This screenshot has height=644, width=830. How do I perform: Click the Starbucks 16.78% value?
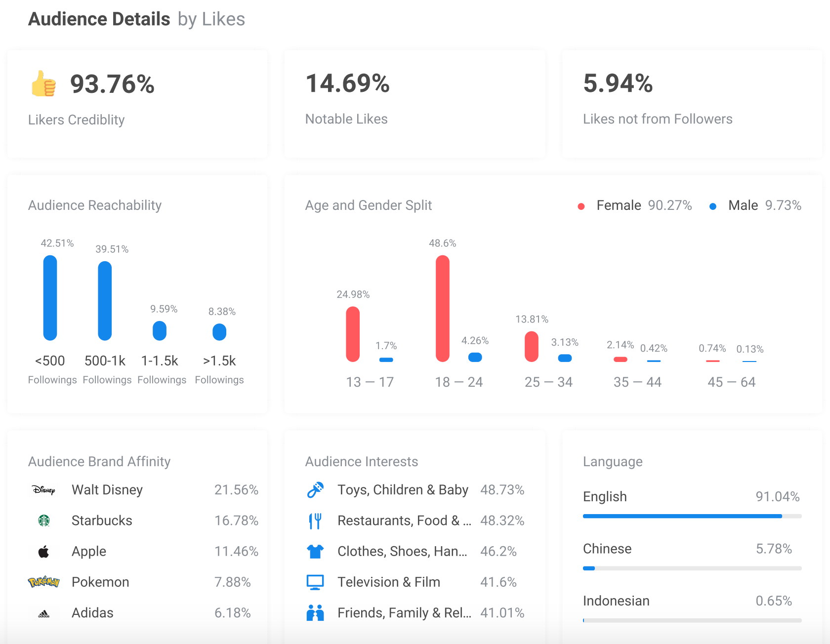click(236, 521)
